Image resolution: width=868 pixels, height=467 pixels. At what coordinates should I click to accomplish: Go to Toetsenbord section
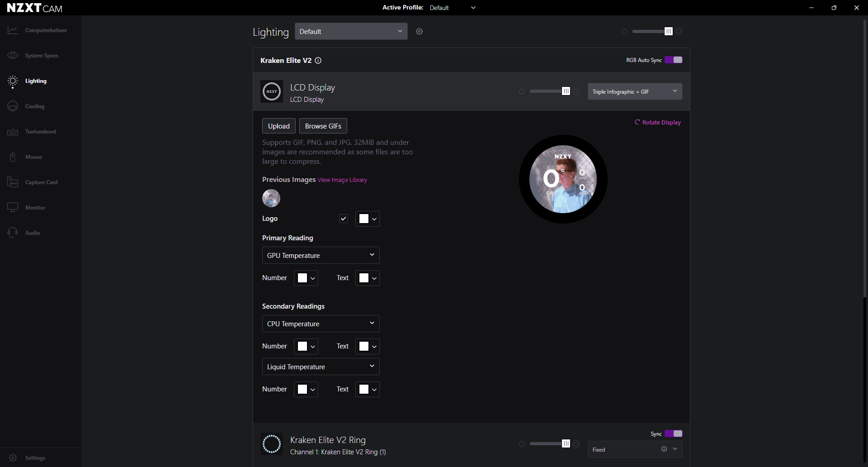click(41, 132)
